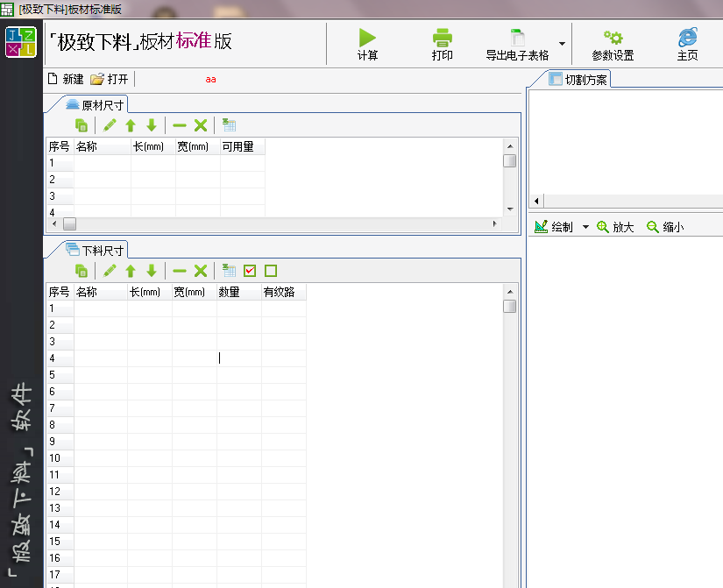
Task: Click left arrow of 切割方案 scrollbar
Action: click(536, 201)
